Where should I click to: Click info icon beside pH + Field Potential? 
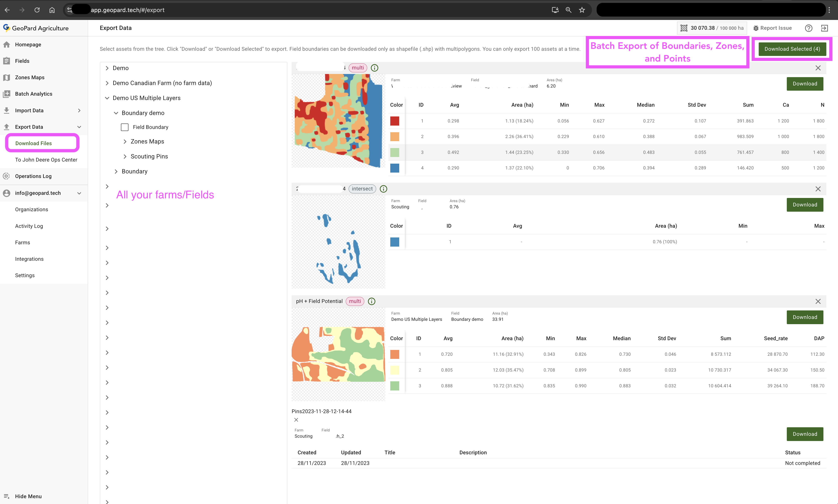[x=372, y=301]
